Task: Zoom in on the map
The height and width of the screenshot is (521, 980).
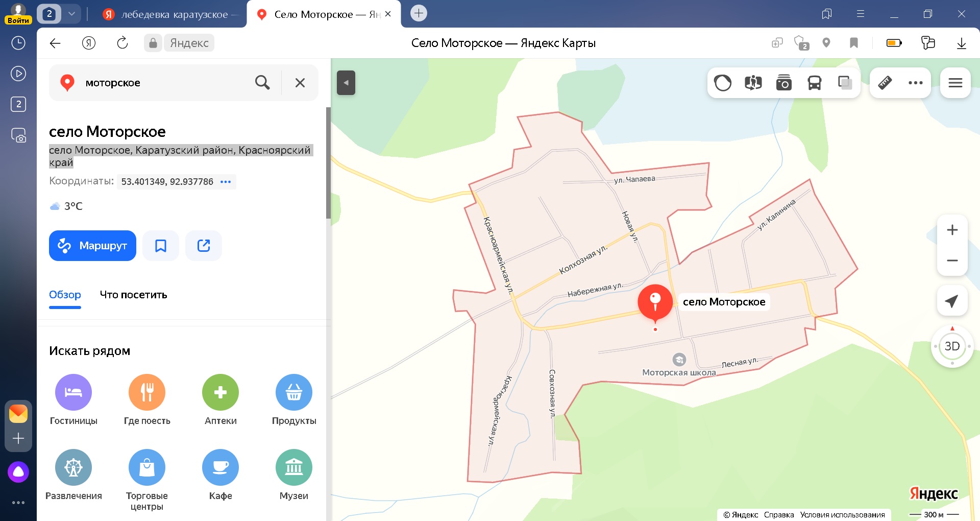Action: 952,230
